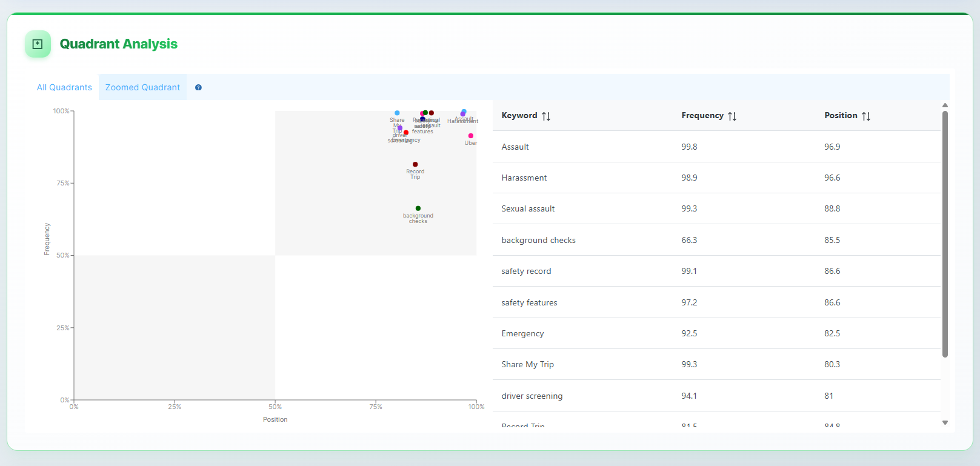Click the Quadrant Analysis header icon

tap(38, 44)
